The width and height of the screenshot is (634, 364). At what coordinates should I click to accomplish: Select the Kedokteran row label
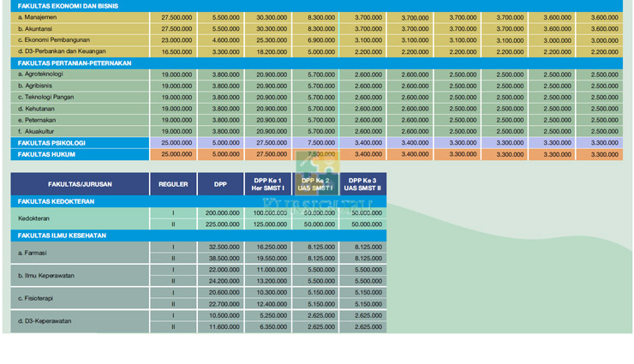click(x=33, y=218)
